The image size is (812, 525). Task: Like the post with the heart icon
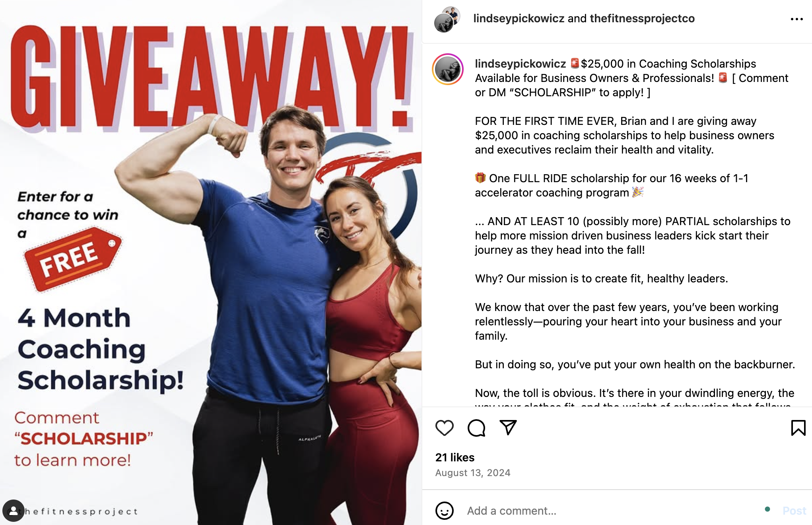444,428
